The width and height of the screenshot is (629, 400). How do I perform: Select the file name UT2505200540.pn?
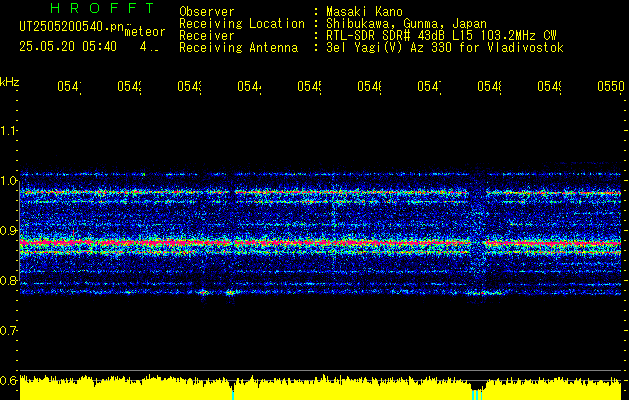[x=72, y=27]
